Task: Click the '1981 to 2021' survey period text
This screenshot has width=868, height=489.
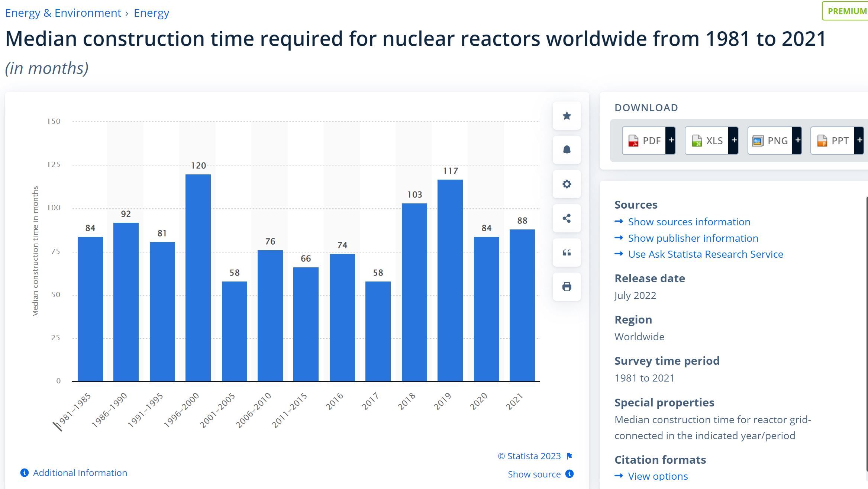Action: [x=645, y=378]
